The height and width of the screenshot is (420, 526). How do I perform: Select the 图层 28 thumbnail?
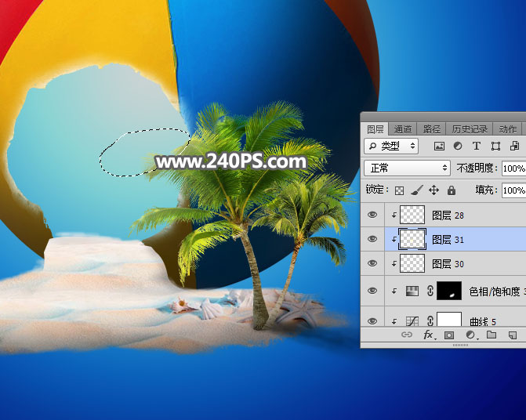412,215
